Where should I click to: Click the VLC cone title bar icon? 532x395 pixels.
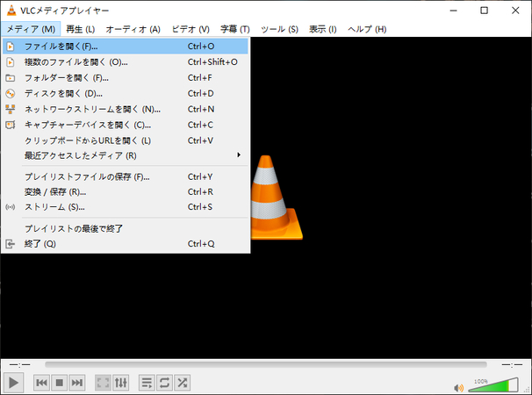(x=11, y=11)
